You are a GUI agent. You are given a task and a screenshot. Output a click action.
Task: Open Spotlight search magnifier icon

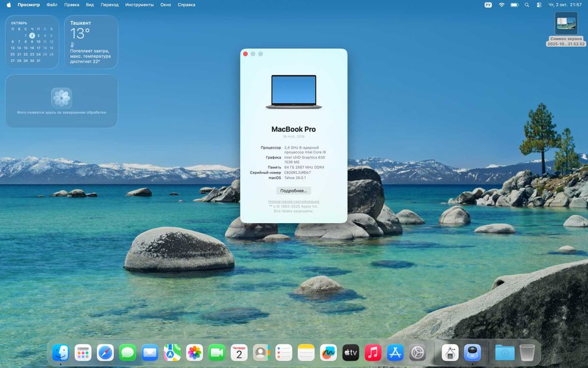pos(527,5)
